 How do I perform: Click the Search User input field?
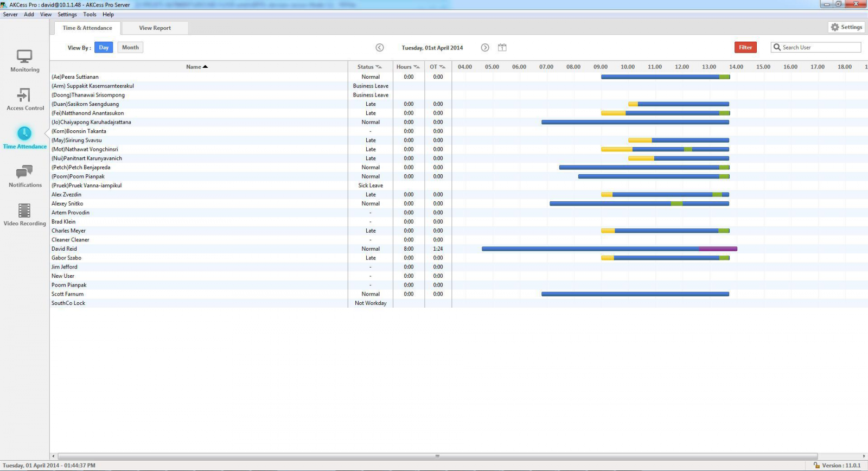coord(820,48)
